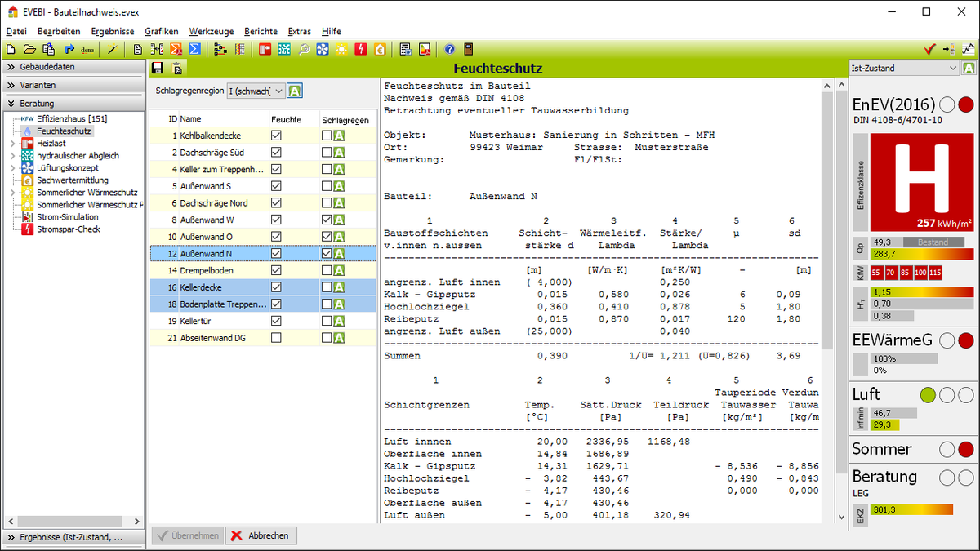980x551 pixels.
Task: Collapse the Beratung panel
Action: (73, 104)
